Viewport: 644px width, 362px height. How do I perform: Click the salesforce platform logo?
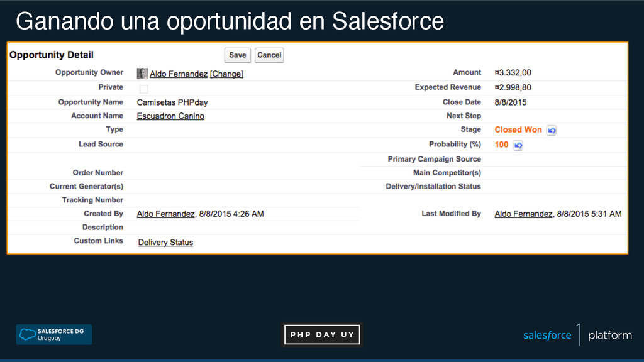pyautogui.click(x=577, y=335)
